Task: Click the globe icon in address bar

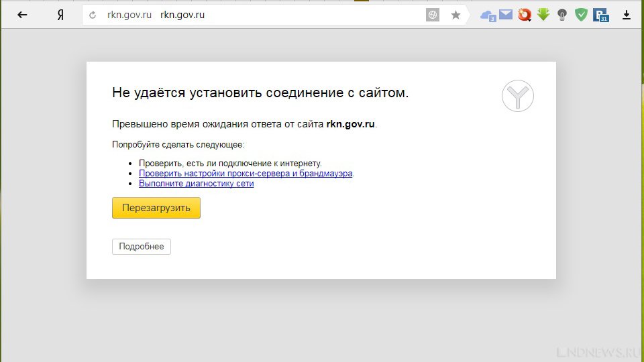Action: (433, 15)
